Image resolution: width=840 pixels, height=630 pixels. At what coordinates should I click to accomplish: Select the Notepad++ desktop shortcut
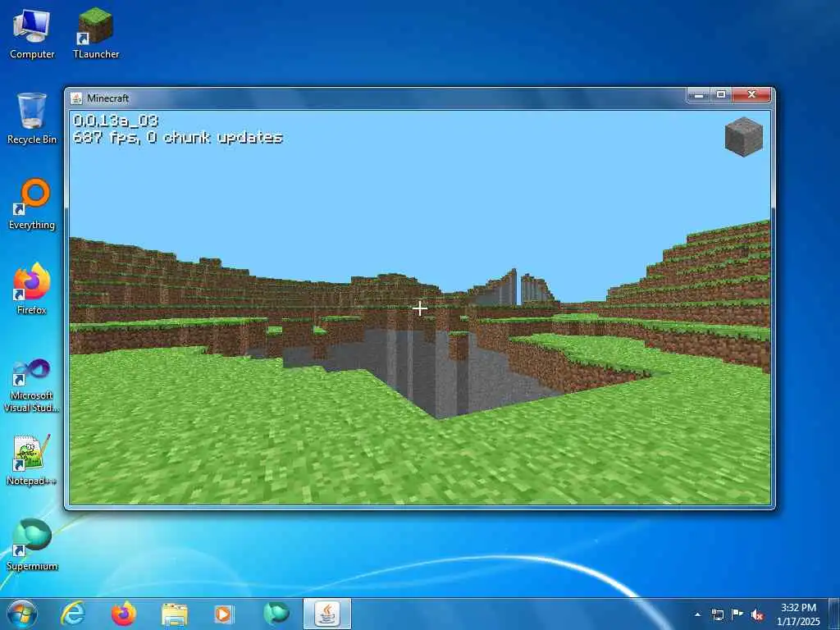coord(32,460)
